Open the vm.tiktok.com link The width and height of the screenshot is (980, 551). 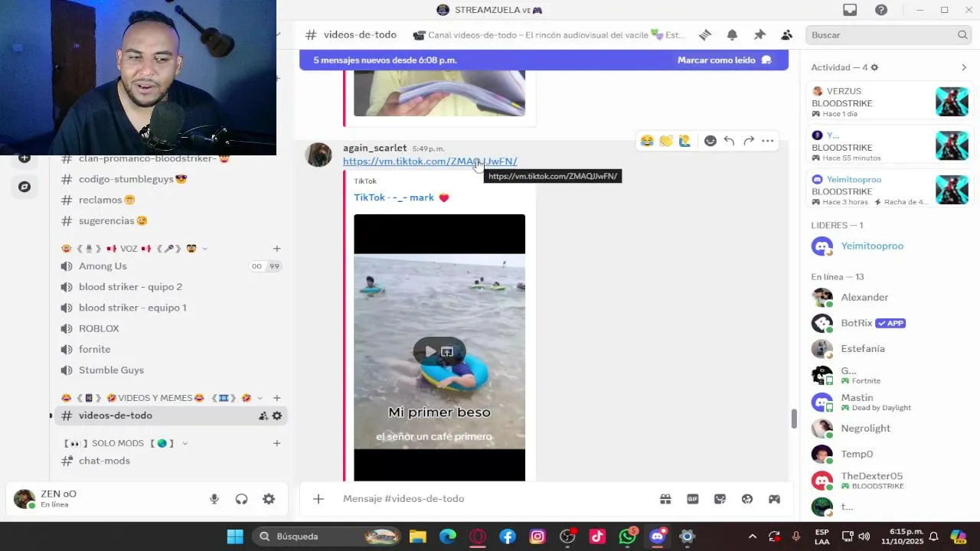coord(430,161)
